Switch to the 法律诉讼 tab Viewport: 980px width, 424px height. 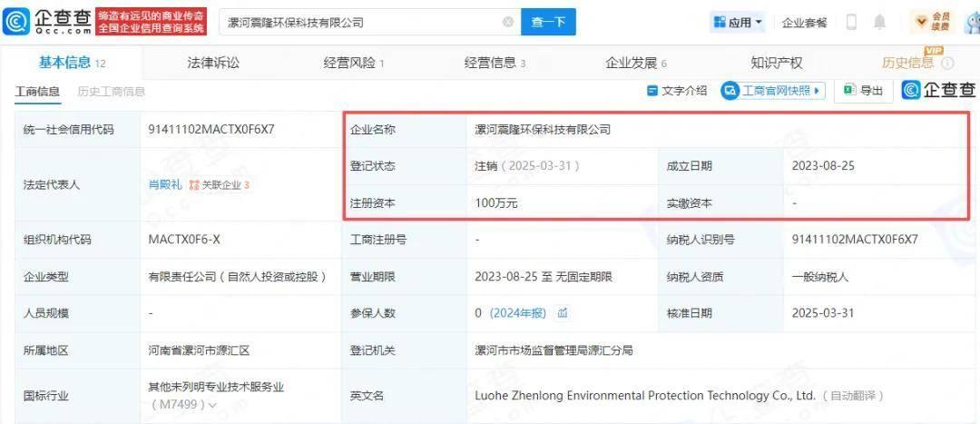point(213,63)
